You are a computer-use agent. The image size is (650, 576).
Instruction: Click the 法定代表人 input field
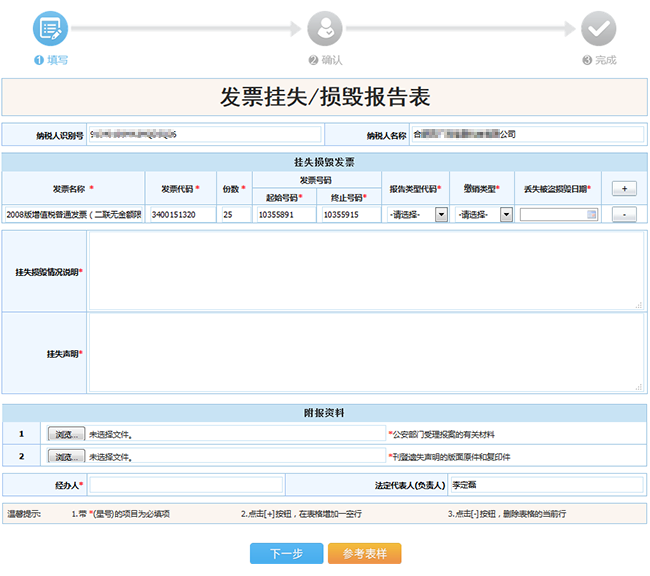point(545,484)
